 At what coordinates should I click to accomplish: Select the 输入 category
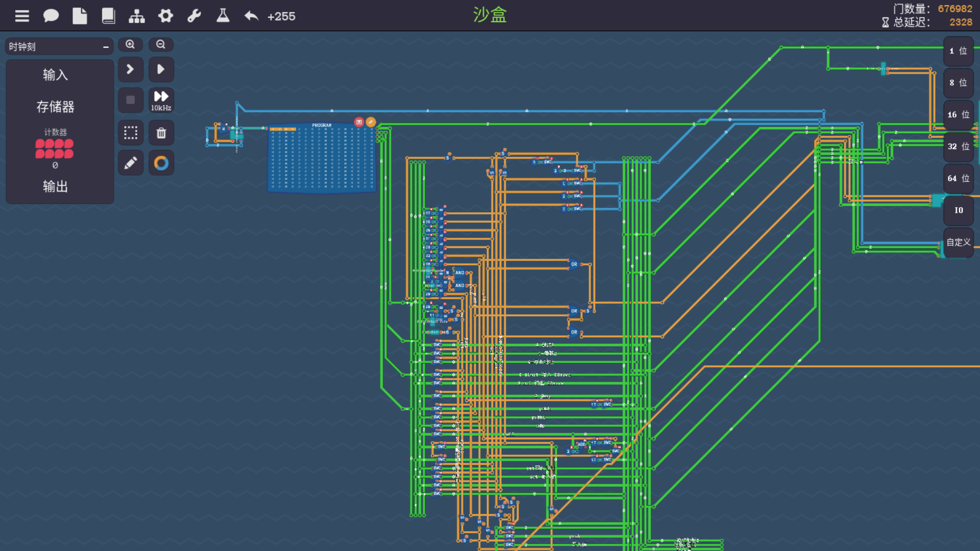point(55,75)
